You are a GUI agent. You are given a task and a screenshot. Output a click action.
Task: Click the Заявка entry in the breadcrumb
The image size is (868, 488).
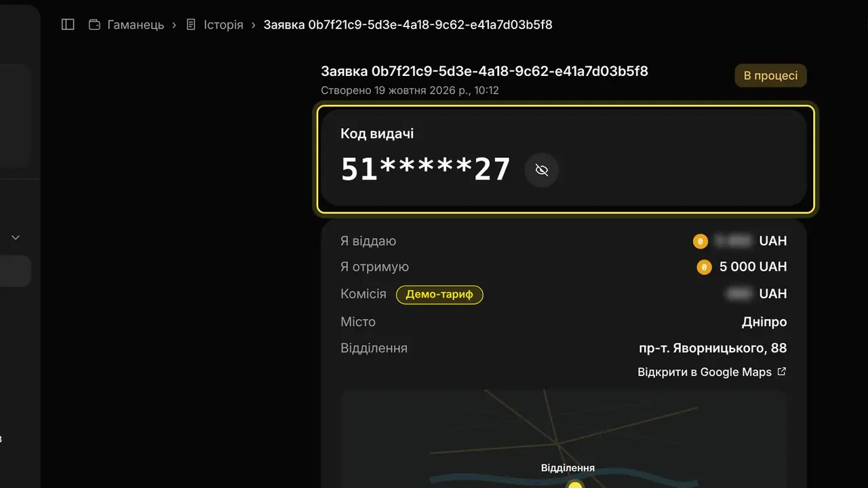(408, 25)
